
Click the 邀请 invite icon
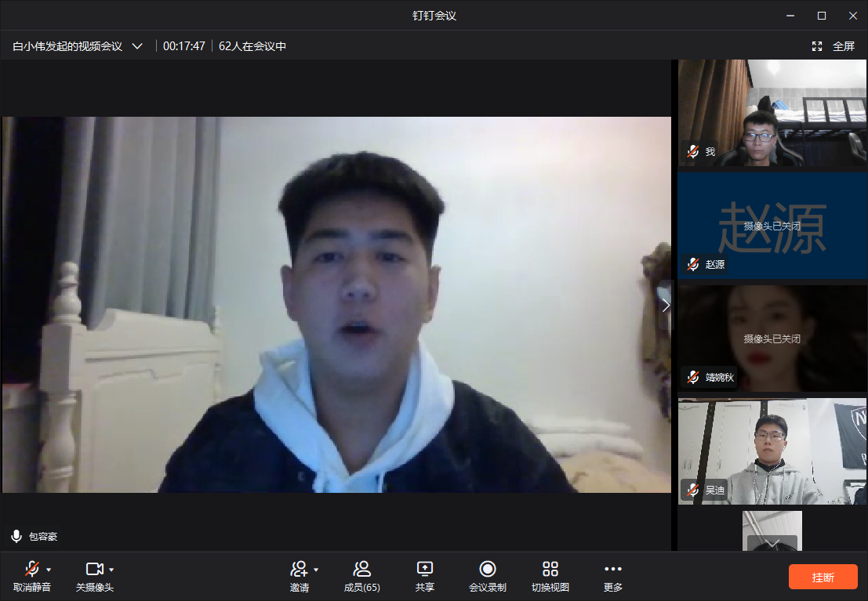[x=299, y=569]
